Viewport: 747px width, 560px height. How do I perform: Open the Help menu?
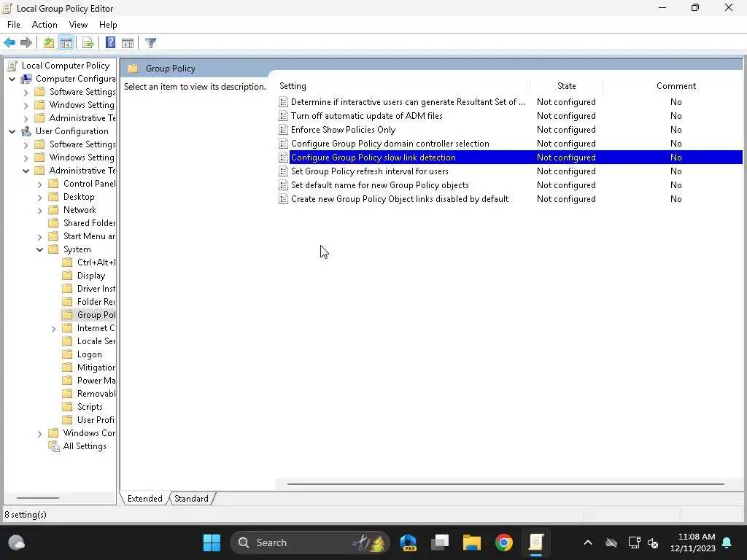(108, 25)
